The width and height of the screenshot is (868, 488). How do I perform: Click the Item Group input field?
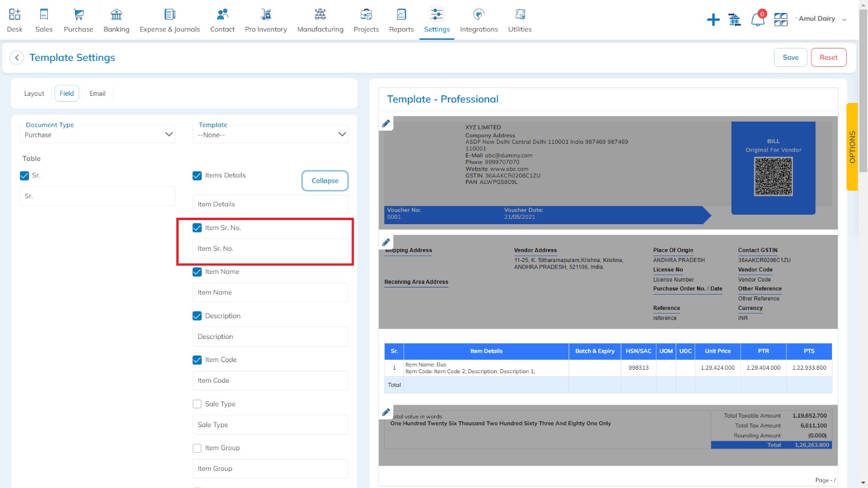[x=270, y=468]
